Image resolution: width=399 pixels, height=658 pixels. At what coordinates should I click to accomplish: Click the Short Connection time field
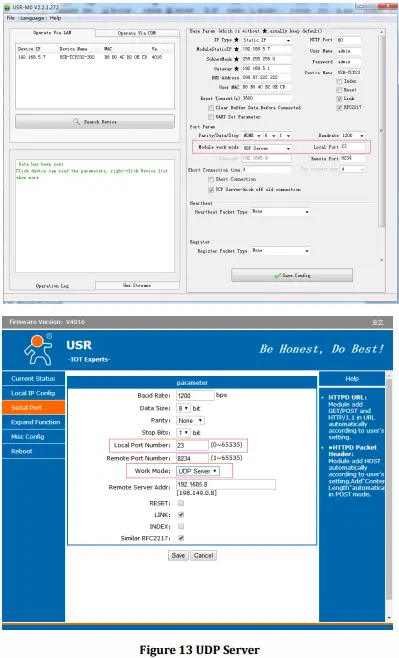pyautogui.click(x=266, y=170)
